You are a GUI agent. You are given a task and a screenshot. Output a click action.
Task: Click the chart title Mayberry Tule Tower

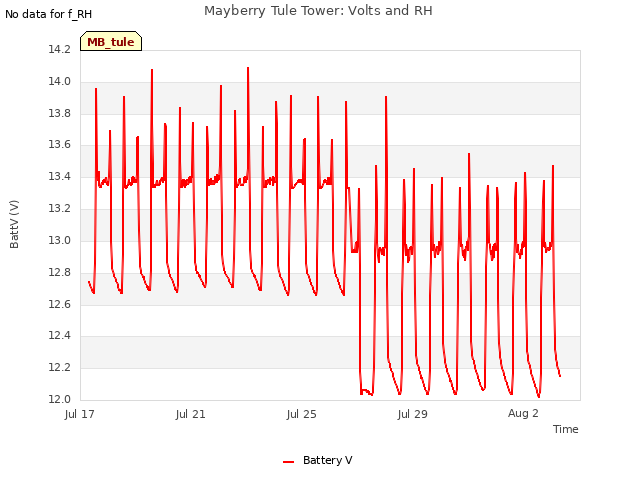(x=318, y=11)
